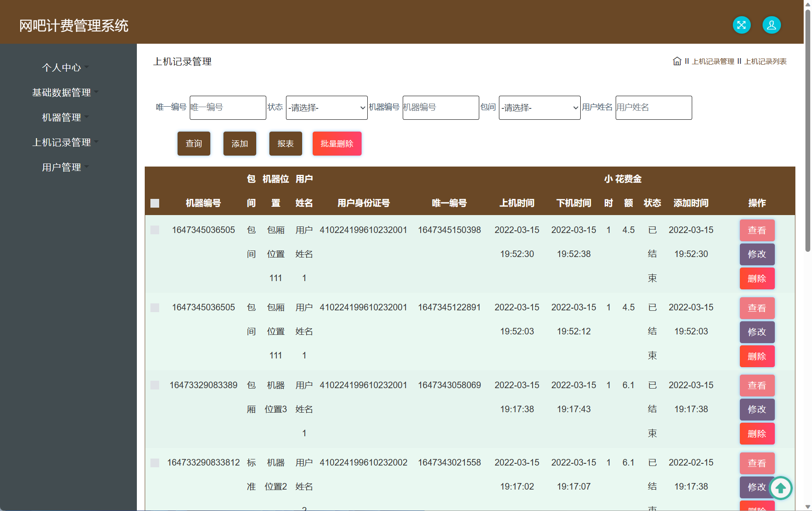The image size is (812, 511).
Task: Click 修改 on the second record row
Action: pyautogui.click(x=757, y=332)
